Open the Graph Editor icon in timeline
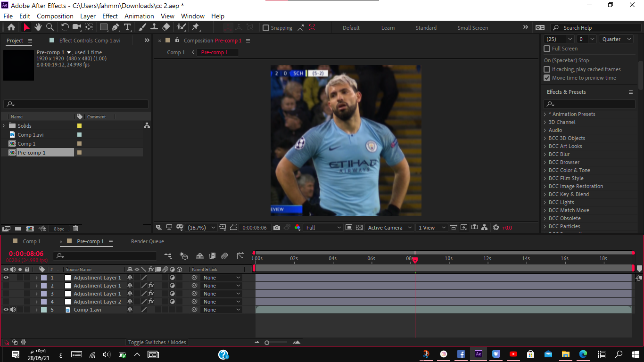The image size is (644, 362). point(240,256)
